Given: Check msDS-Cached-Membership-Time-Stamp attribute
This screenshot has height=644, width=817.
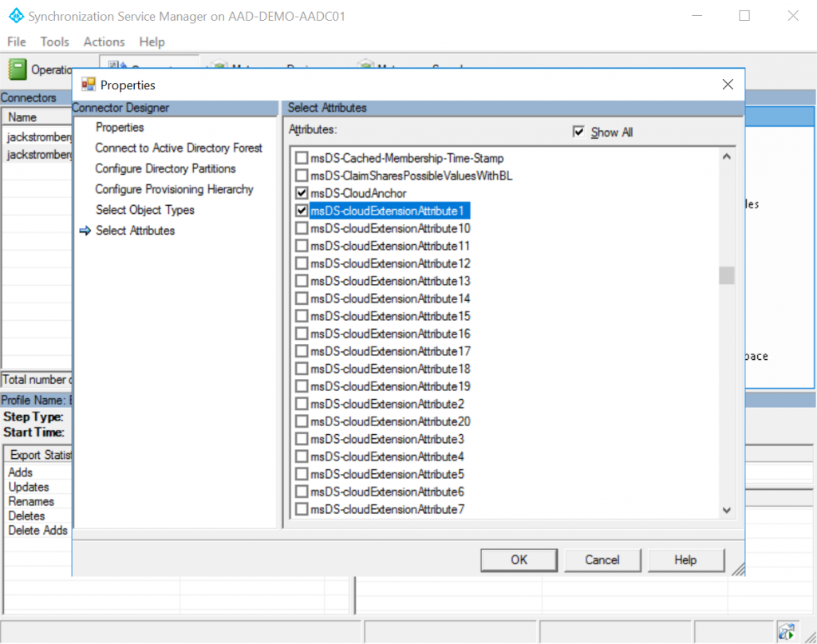Looking at the screenshot, I should (x=301, y=158).
